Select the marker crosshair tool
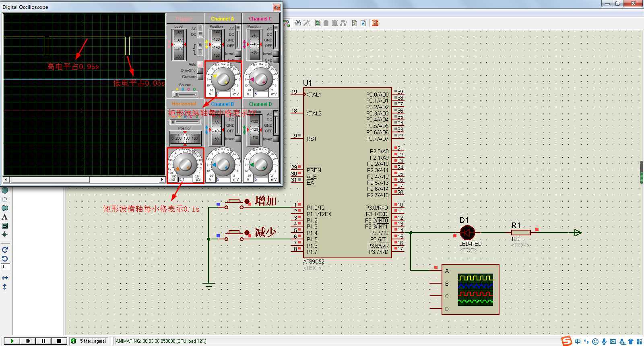Viewport: 644px width, 346px height. [x=5, y=234]
